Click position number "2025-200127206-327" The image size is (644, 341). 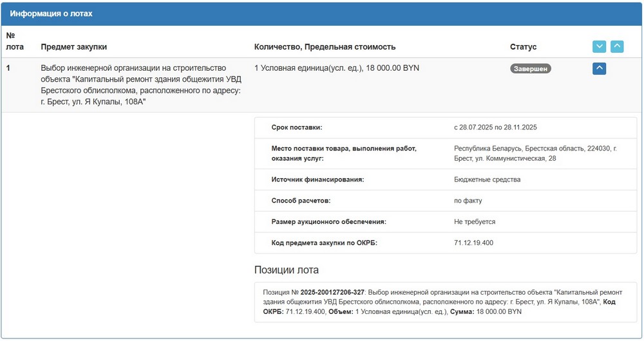pos(332,293)
